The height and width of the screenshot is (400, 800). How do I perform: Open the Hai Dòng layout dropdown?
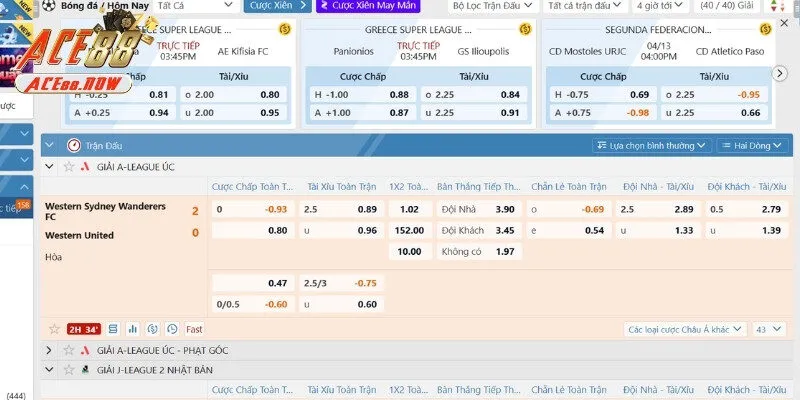(751, 145)
